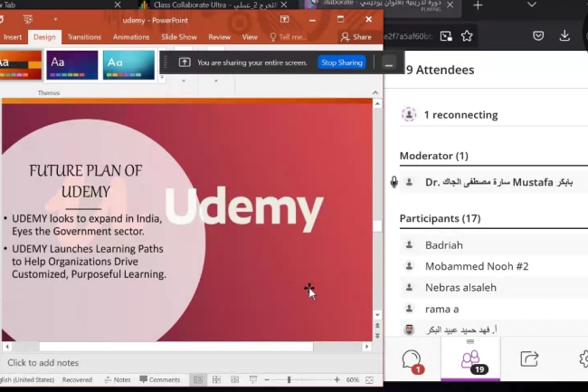This screenshot has width=588, height=392.
Task: Open the Insert ribbon tab
Action: [13, 37]
